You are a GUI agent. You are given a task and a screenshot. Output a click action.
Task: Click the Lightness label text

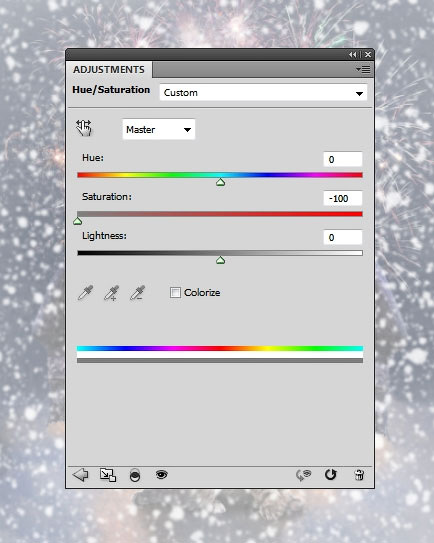tap(104, 236)
